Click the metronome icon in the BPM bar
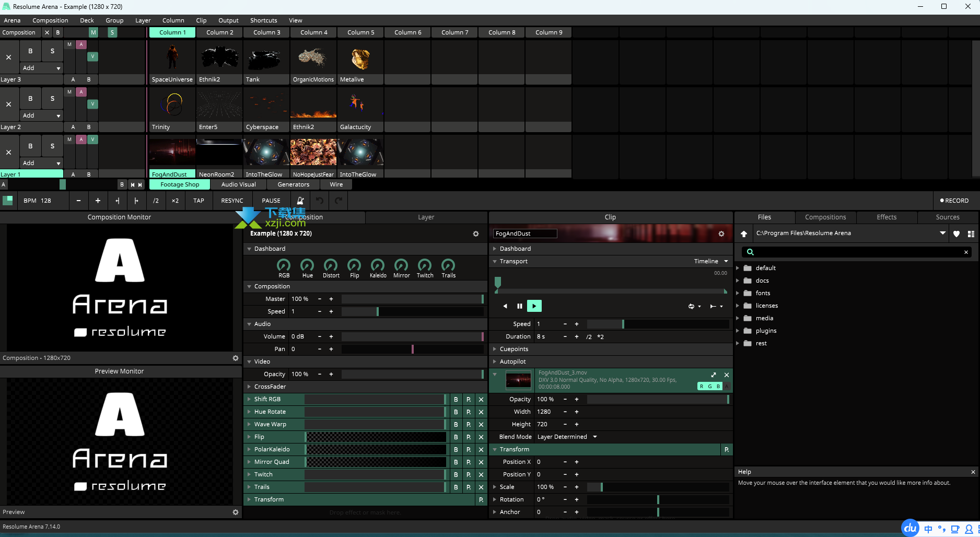 tap(300, 201)
